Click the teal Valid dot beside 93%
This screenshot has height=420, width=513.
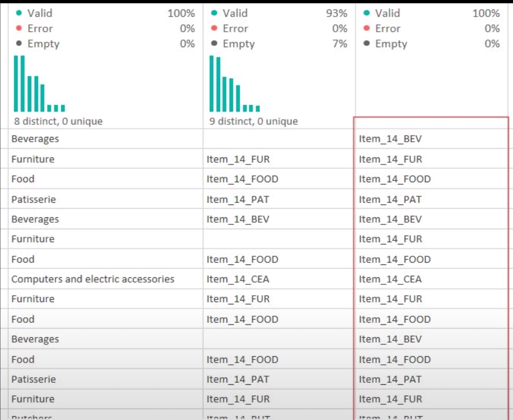[214, 13]
